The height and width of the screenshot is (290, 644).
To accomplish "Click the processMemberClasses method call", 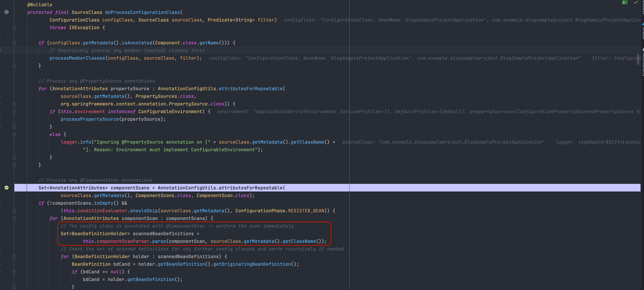I will [77, 58].
